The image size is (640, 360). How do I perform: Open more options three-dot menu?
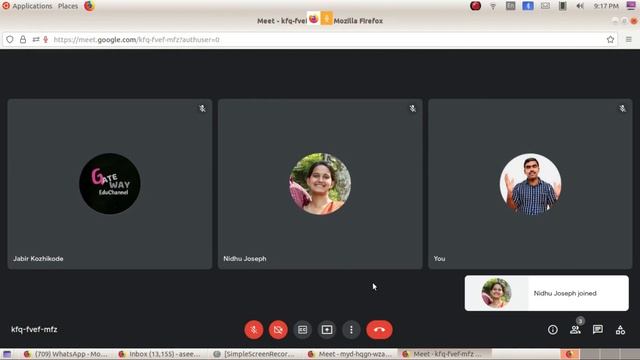click(x=351, y=329)
